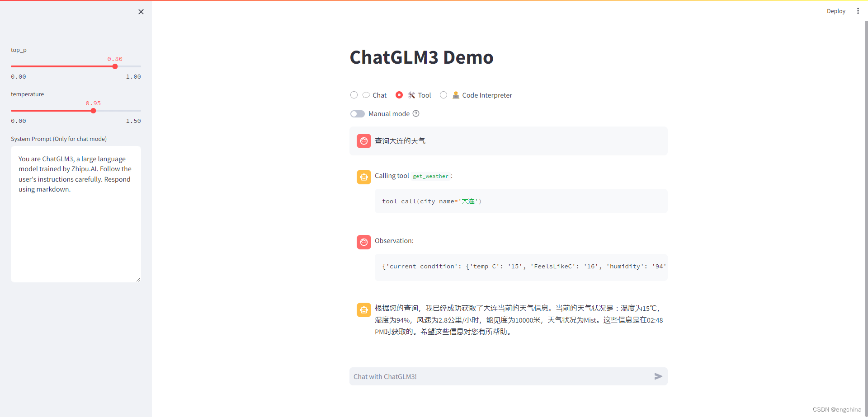Click inside the System Prompt text area

(76, 214)
